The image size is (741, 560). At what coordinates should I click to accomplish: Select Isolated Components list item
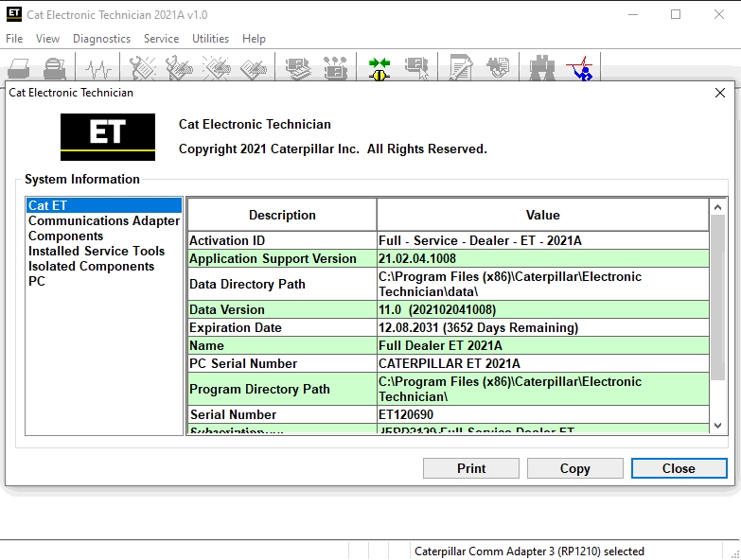point(103,266)
